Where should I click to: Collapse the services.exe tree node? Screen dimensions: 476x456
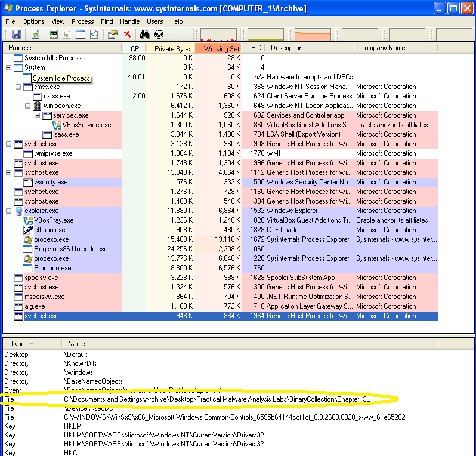click(38, 115)
